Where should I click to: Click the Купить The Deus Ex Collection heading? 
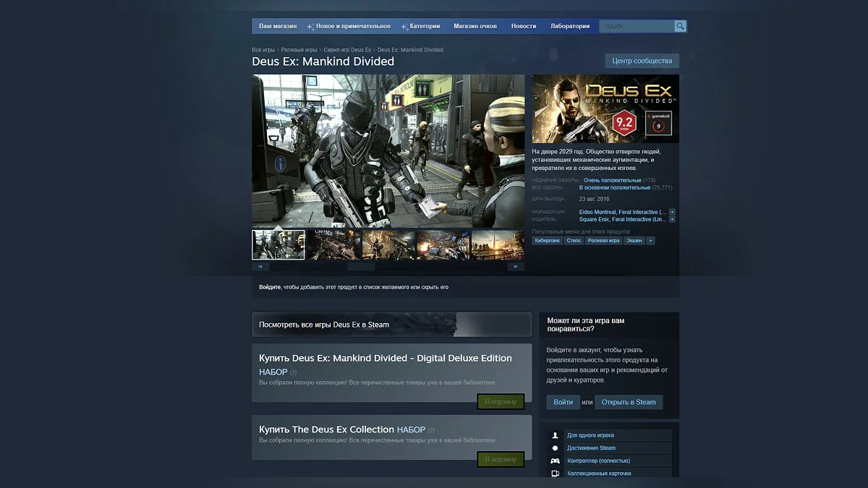click(x=326, y=429)
